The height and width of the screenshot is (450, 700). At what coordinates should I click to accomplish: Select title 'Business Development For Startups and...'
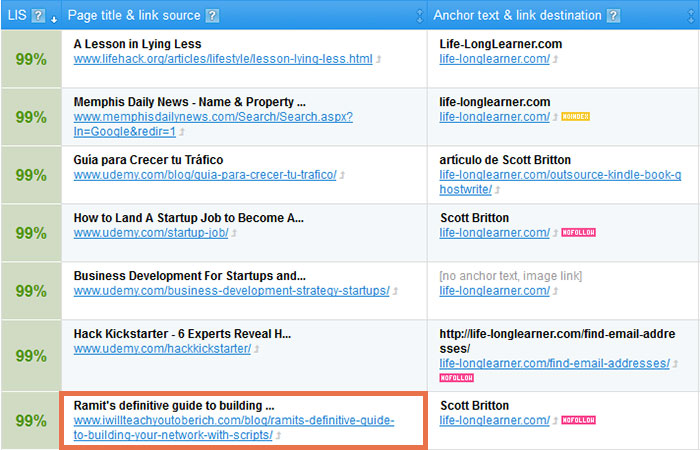point(190,276)
